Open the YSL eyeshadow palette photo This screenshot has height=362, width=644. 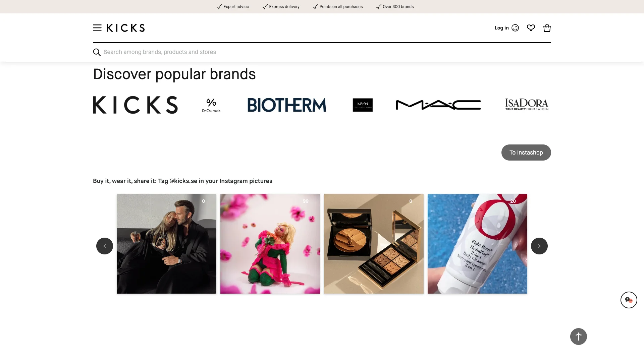[374, 244]
